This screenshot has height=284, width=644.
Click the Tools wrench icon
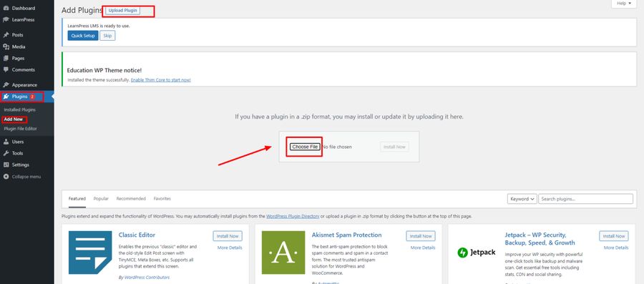[6, 153]
